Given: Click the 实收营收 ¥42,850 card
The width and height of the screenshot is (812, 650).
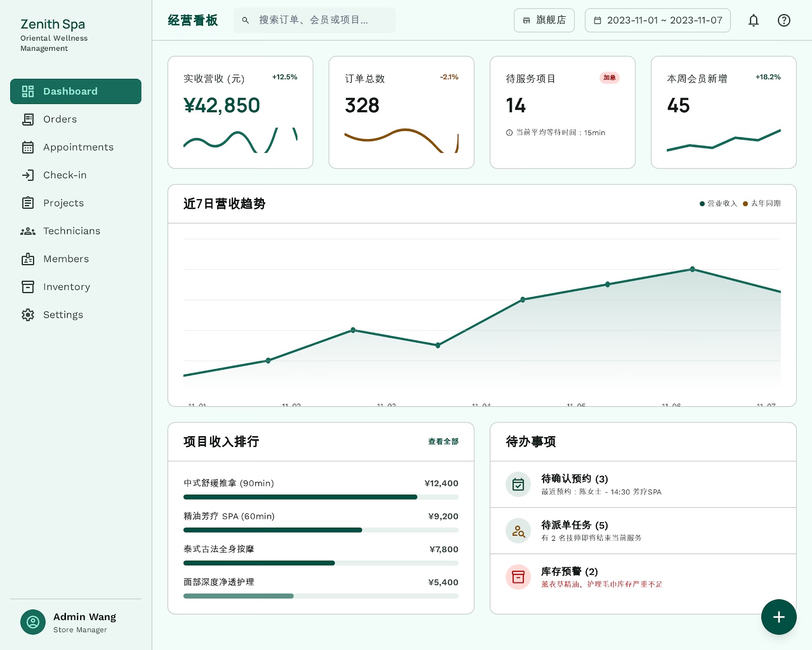Looking at the screenshot, I should [x=241, y=112].
